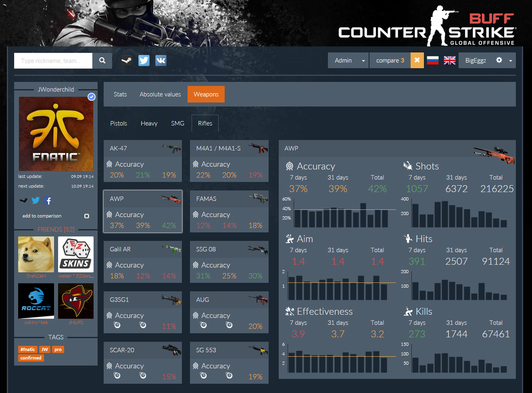Open the EZ Skins friend avatar

tap(76, 254)
